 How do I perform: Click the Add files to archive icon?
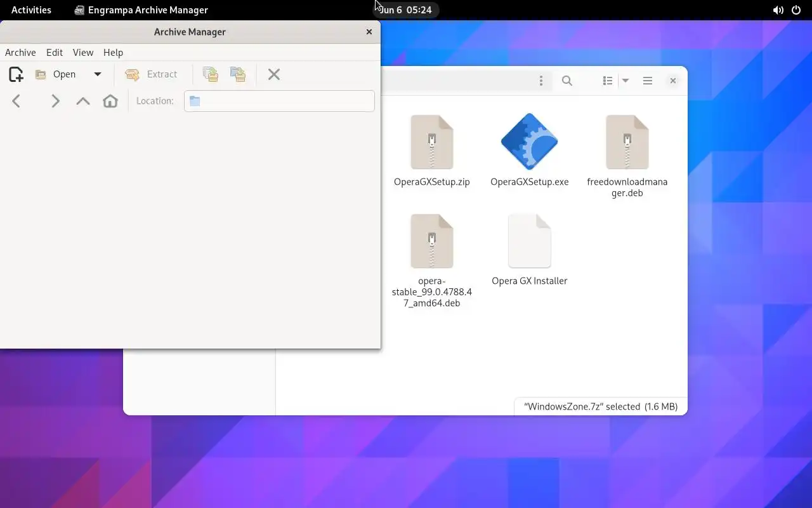tap(211, 74)
